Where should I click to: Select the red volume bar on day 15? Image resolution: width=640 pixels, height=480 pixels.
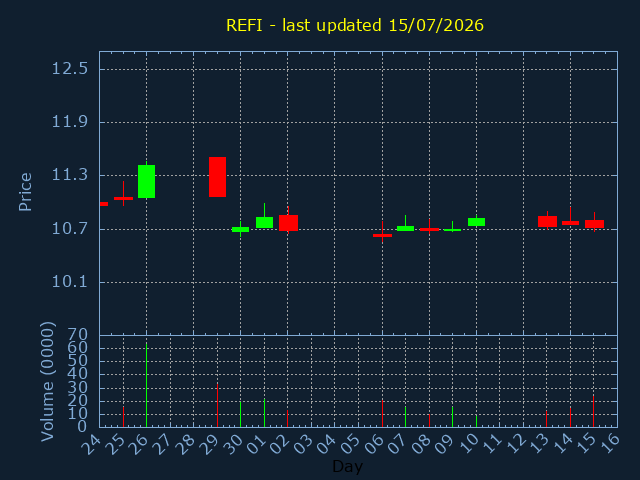coord(593,411)
